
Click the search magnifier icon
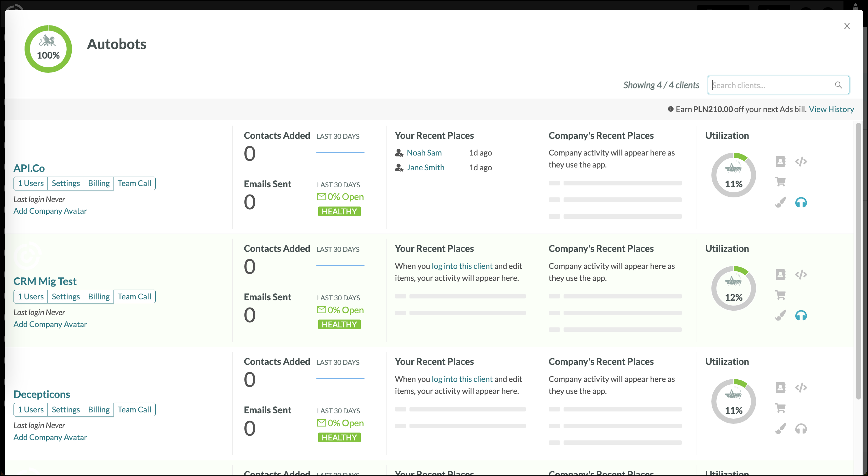point(838,85)
